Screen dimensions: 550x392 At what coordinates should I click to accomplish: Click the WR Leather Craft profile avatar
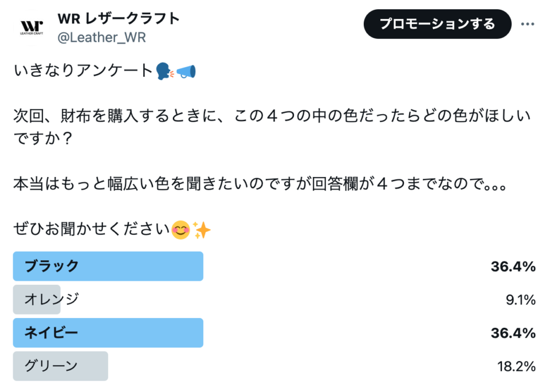click(x=32, y=27)
